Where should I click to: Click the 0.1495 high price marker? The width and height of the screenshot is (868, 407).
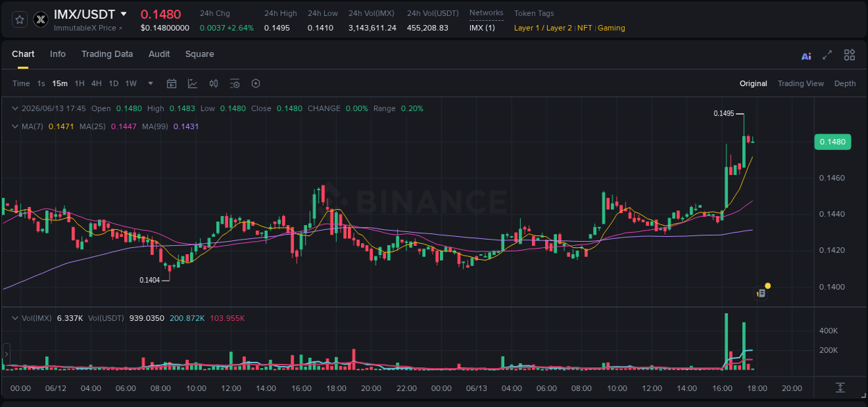pyautogui.click(x=724, y=113)
